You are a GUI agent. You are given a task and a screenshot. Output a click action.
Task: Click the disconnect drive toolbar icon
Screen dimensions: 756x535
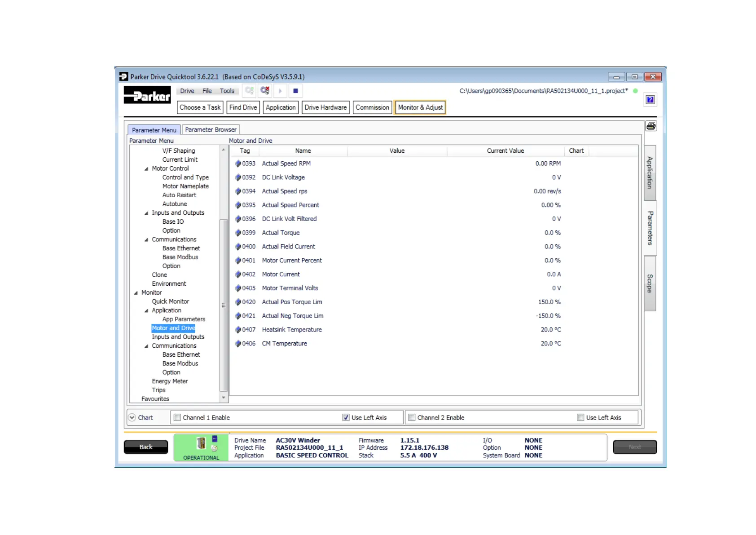(265, 91)
